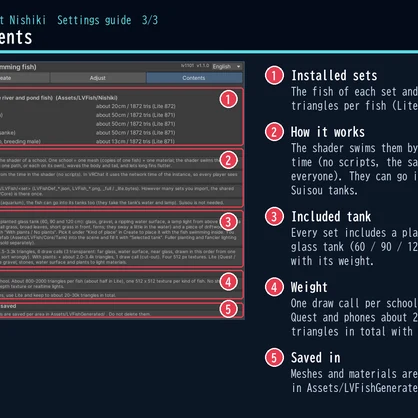The width and height of the screenshot is (418, 418).
Task: Click the v1.1.0 version label
Action: click(x=203, y=66)
